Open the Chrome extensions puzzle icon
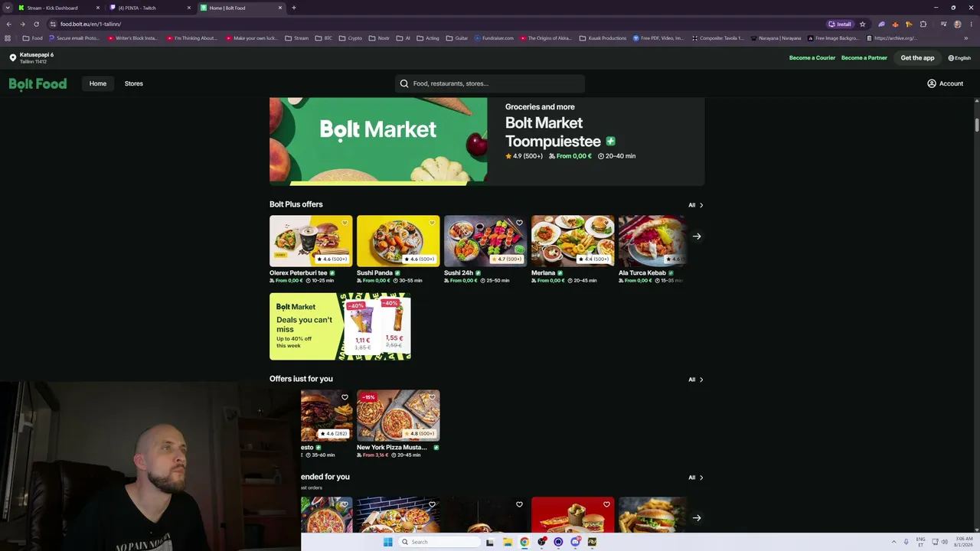This screenshot has width=980, height=551. coord(923,24)
